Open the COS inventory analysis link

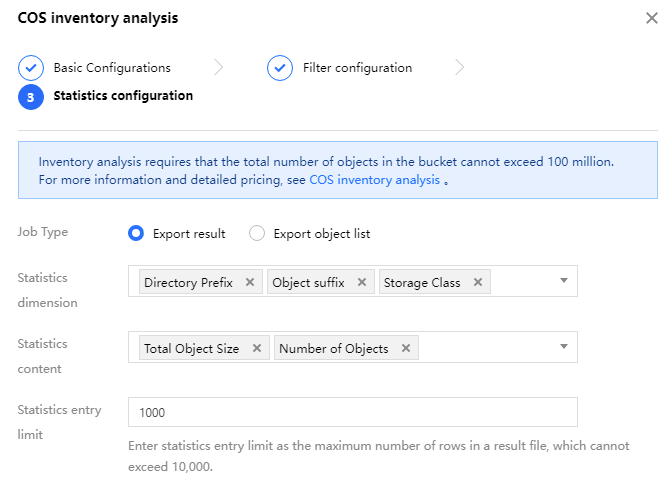coord(374,181)
